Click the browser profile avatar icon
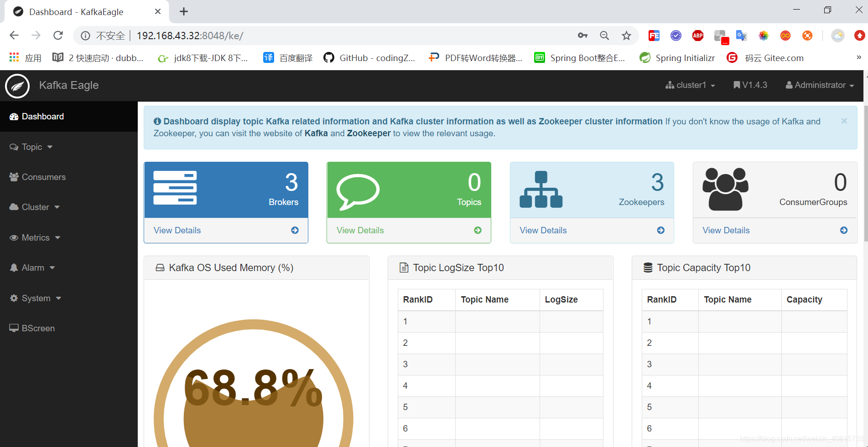Image resolution: width=868 pixels, height=447 pixels. [x=838, y=36]
